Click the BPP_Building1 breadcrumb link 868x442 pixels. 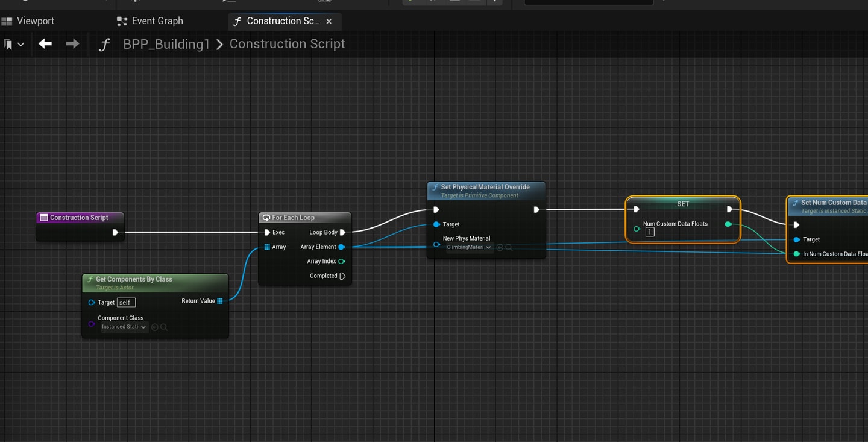[x=166, y=44]
